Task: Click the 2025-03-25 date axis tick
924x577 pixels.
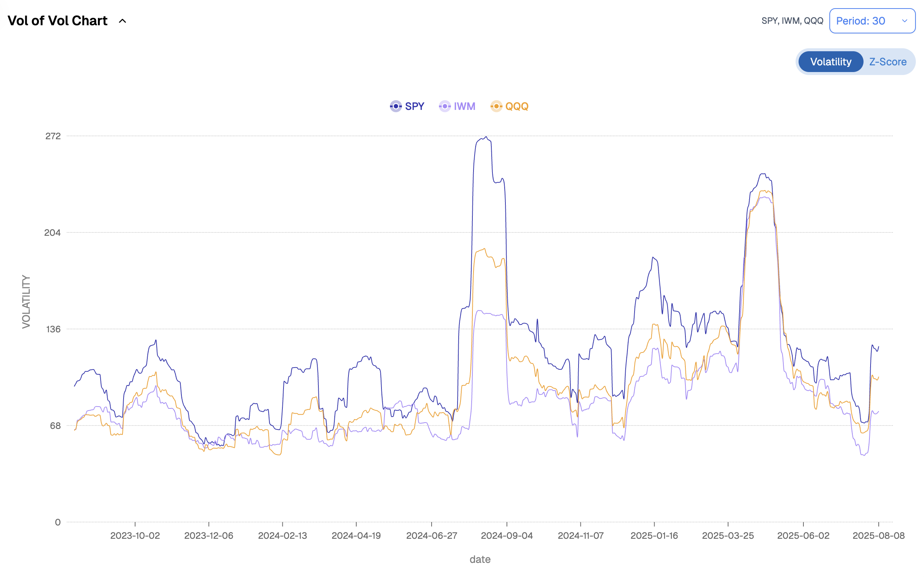Action: pyautogui.click(x=728, y=535)
